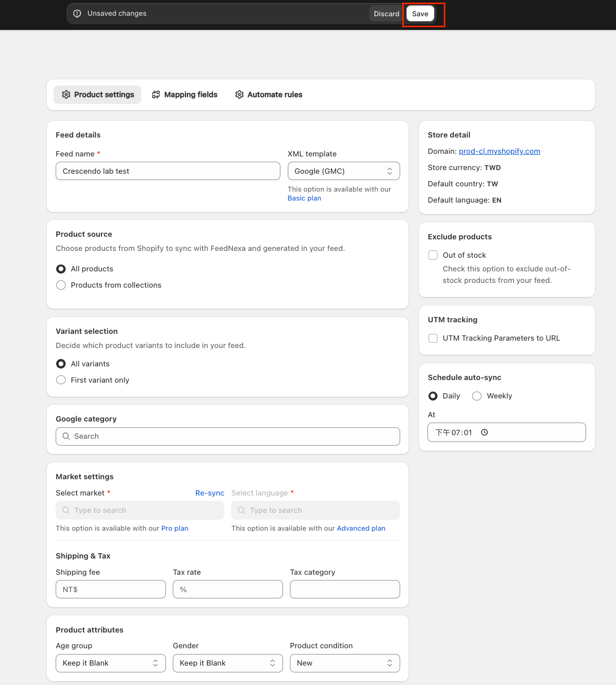Select Daily auto-sync schedule
Screen dimensions: 616x685
[x=433, y=396]
